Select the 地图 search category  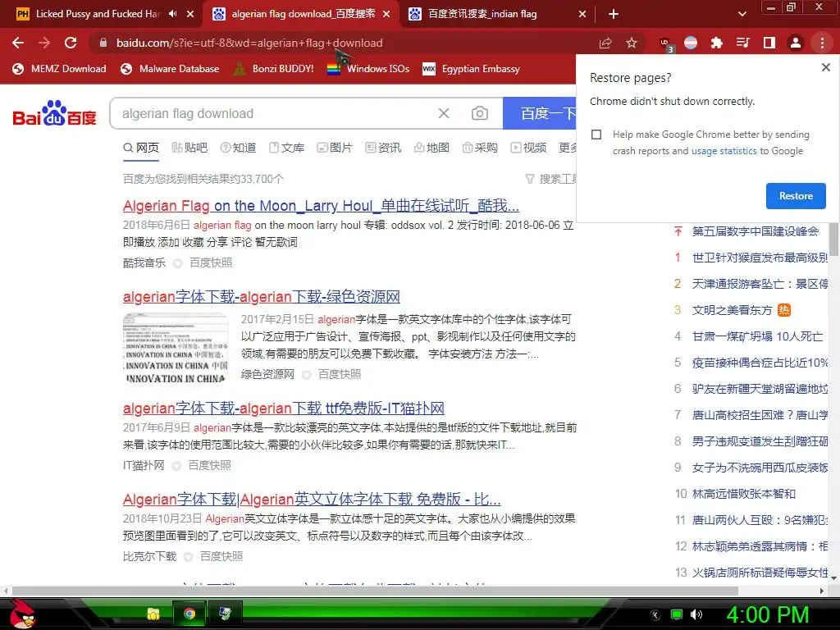click(x=431, y=148)
